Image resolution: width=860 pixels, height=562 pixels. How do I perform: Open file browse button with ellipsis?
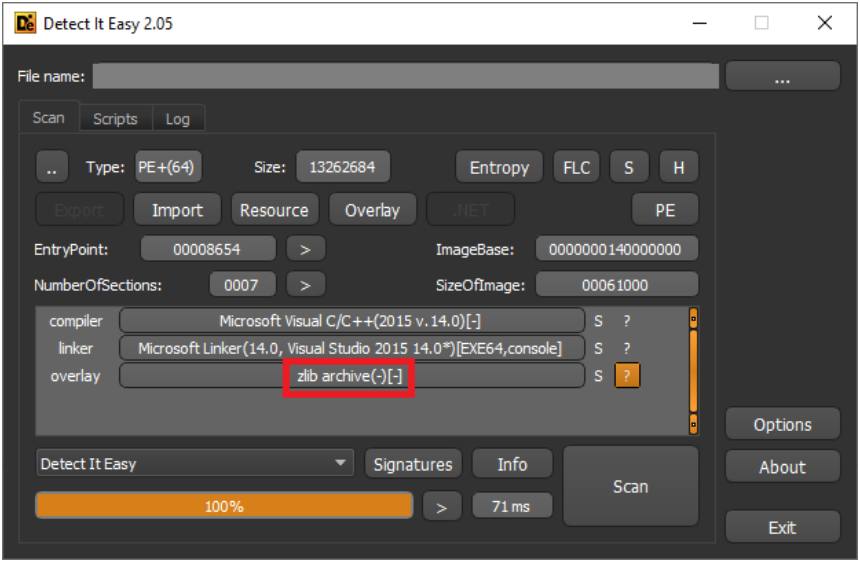click(782, 76)
